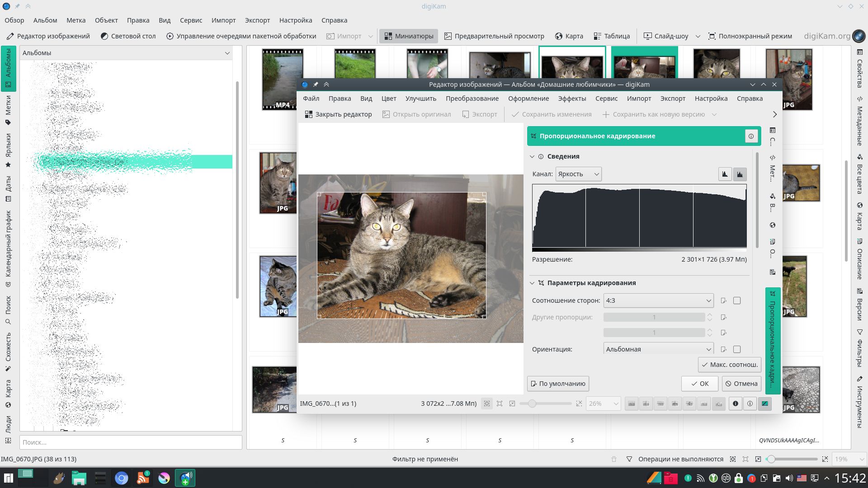
Task: Open the Альбом menu in main window
Action: click(x=45, y=20)
